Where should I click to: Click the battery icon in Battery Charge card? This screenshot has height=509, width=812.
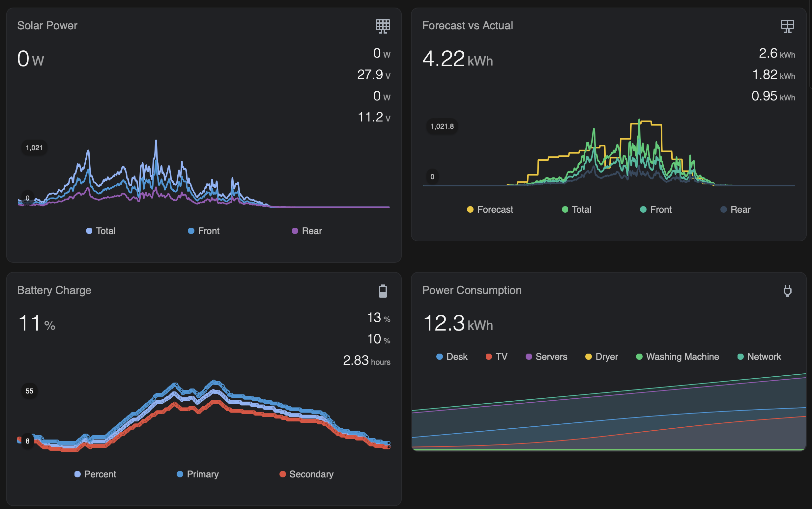[x=383, y=291]
